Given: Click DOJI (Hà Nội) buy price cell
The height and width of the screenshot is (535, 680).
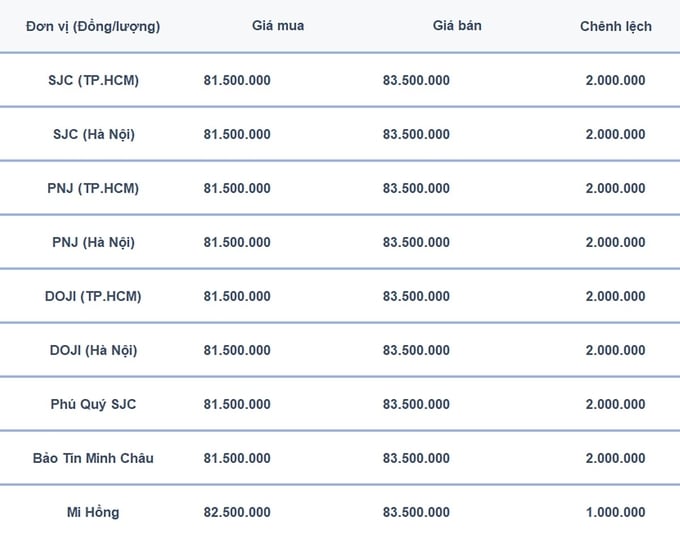Looking at the screenshot, I should (x=237, y=350).
